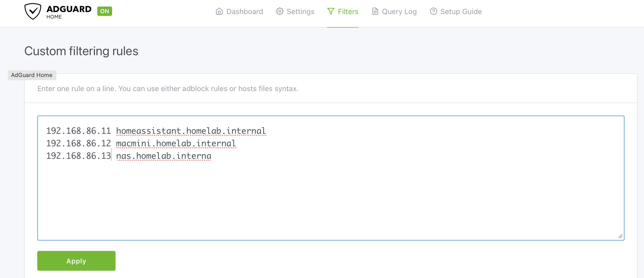Switch to the Dashboard page
The width and height of the screenshot is (644, 278).
(245, 11)
